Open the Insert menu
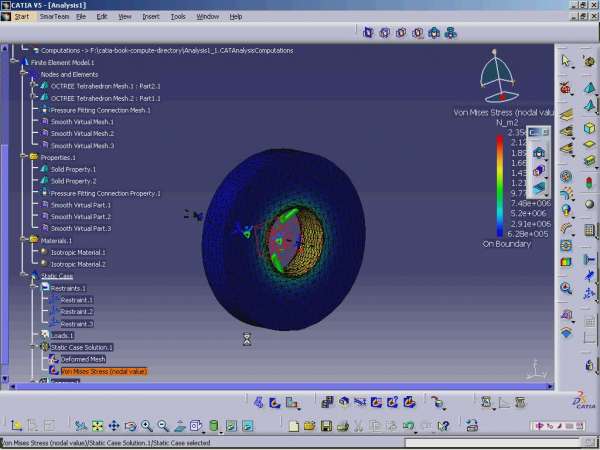Screen dimensions: 600x450 151,16
